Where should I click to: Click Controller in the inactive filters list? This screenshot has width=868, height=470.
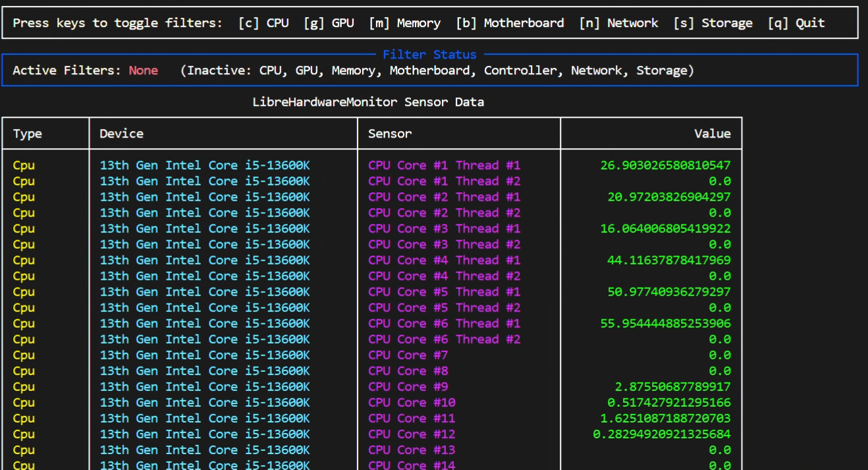point(520,70)
